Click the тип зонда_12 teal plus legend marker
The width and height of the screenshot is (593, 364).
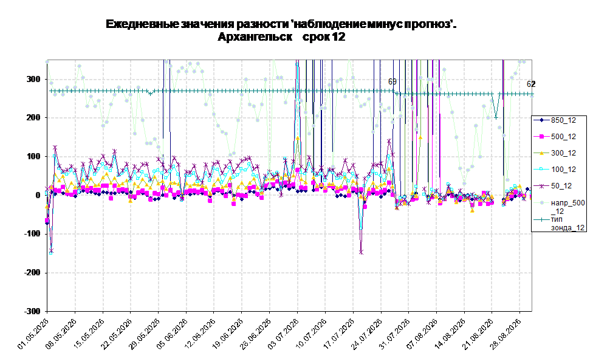[541, 219]
